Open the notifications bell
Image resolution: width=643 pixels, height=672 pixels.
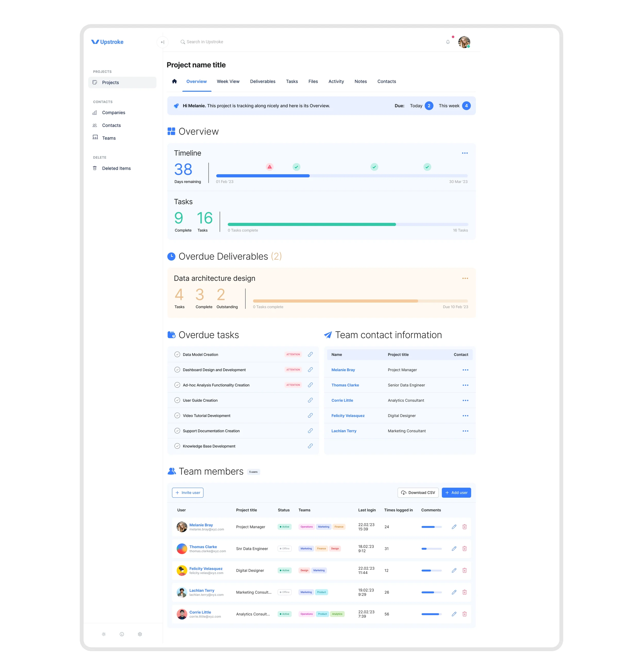[448, 42]
